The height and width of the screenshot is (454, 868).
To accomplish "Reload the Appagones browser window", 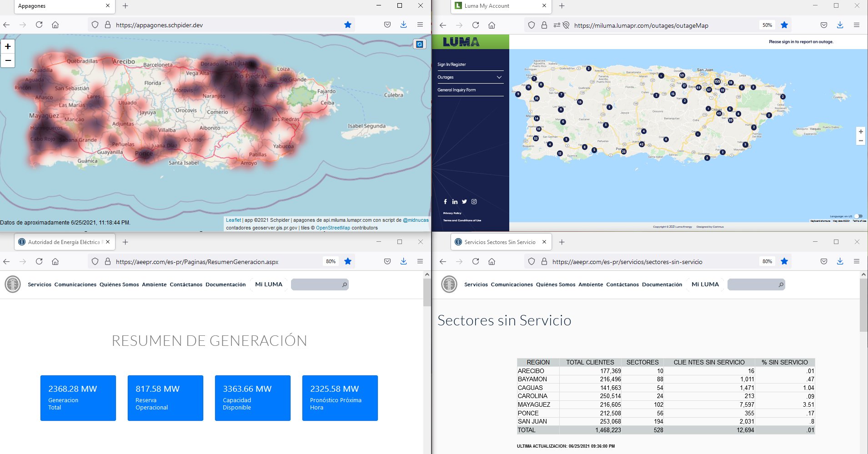I will click(39, 25).
